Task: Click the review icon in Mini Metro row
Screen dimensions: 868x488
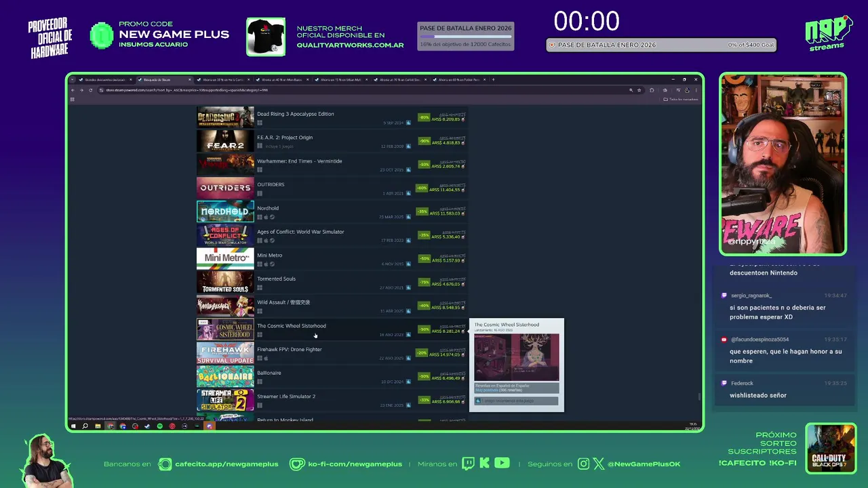Action: 408,264
